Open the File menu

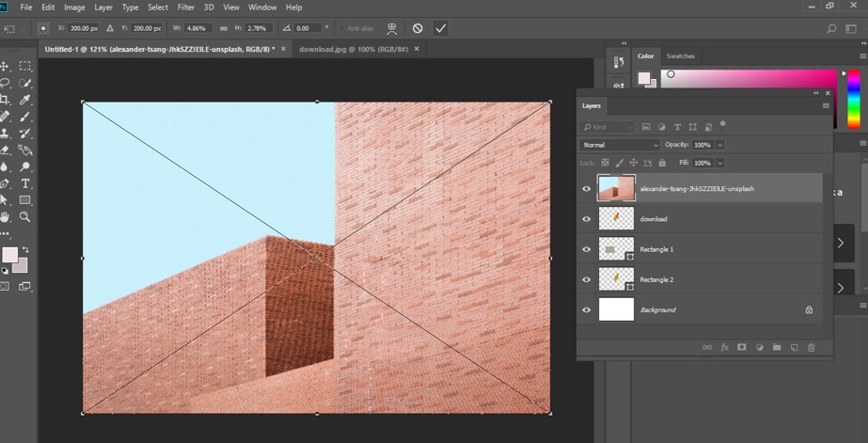point(25,8)
